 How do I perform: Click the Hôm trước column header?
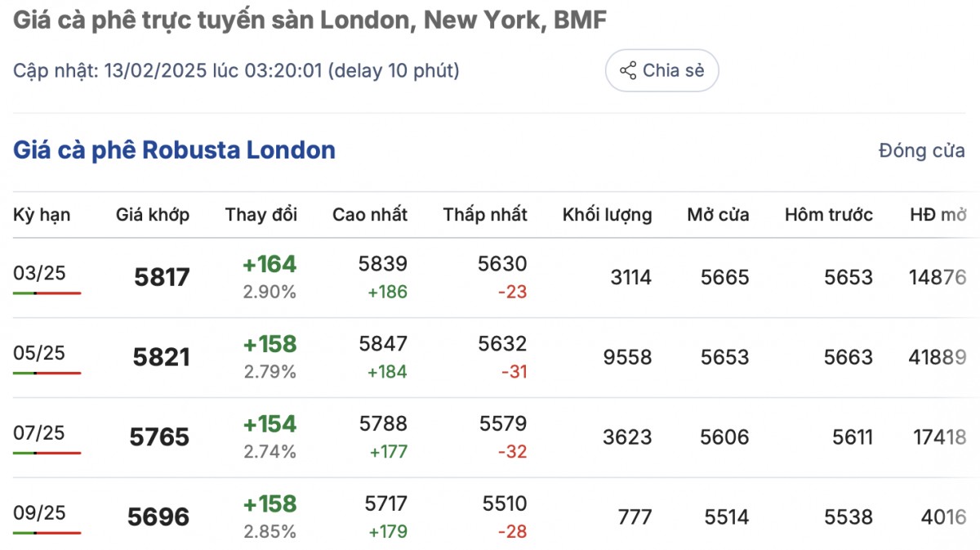(828, 215)
